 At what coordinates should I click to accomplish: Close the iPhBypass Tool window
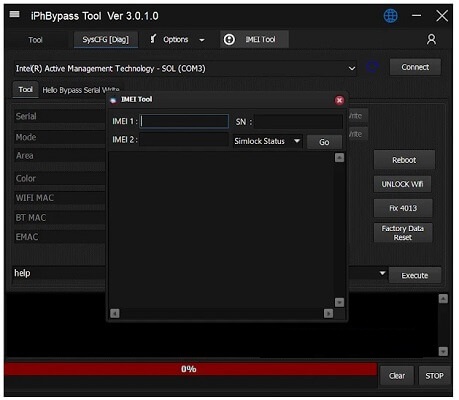pyautogui.click(x=442, y=16)
